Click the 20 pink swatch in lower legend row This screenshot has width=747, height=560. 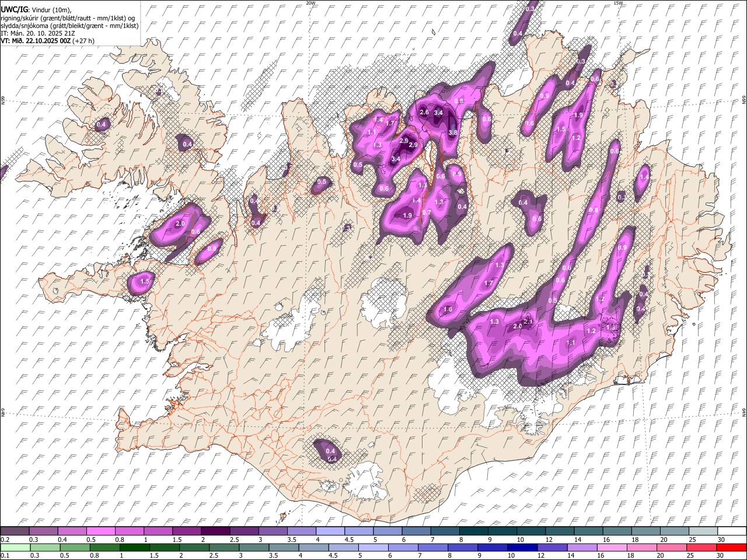coord(671,548)
